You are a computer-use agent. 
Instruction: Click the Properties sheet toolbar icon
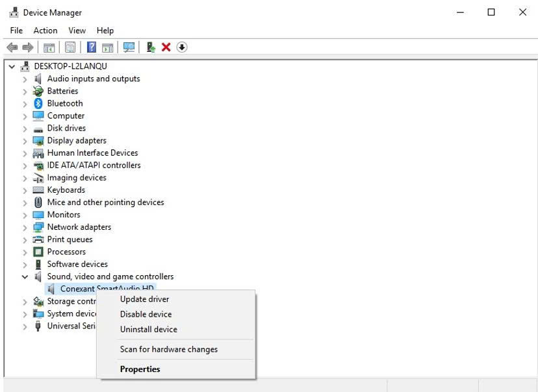[70, 47]
